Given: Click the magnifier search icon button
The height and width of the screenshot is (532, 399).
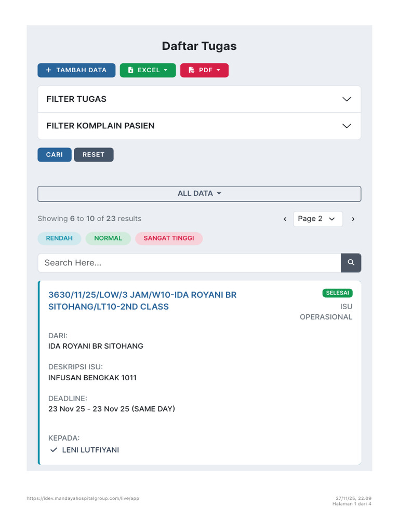Looking at the screenshot, I should pyautogui.click(x=351, y=262).
